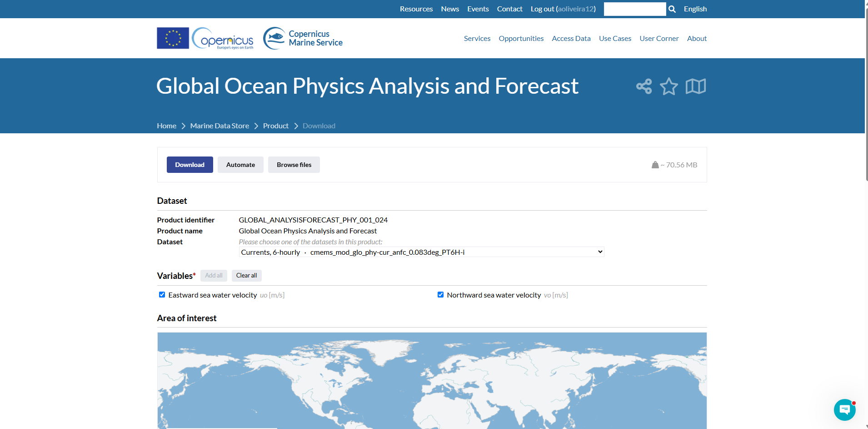The width and height of the screenshot is (868, 429).
Task: Click Log out (aoliveira12) link
Action: pos(563,9)
